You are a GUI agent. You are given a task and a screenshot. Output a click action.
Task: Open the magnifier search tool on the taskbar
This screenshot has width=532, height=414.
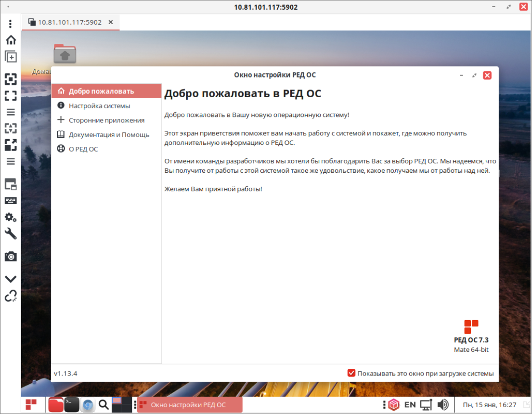(104, 404)
